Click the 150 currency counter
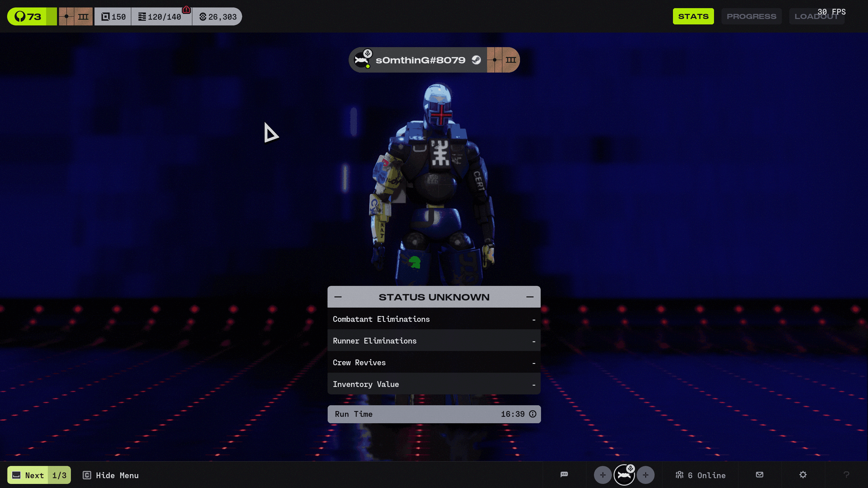Image resolution: width=868 pixels, height=488 pixels. click(113, 17)
